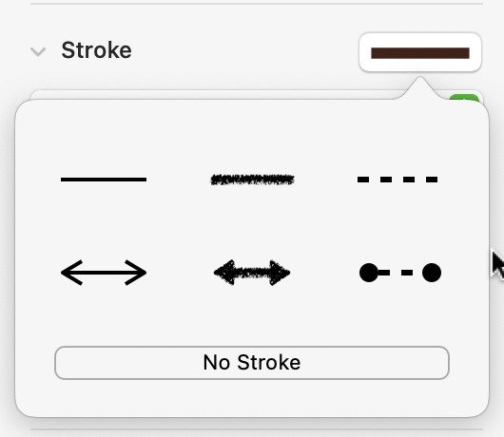The image size is (504, 437).
Task: Open the brown stroke style preview popup
Action: (420, 52)
